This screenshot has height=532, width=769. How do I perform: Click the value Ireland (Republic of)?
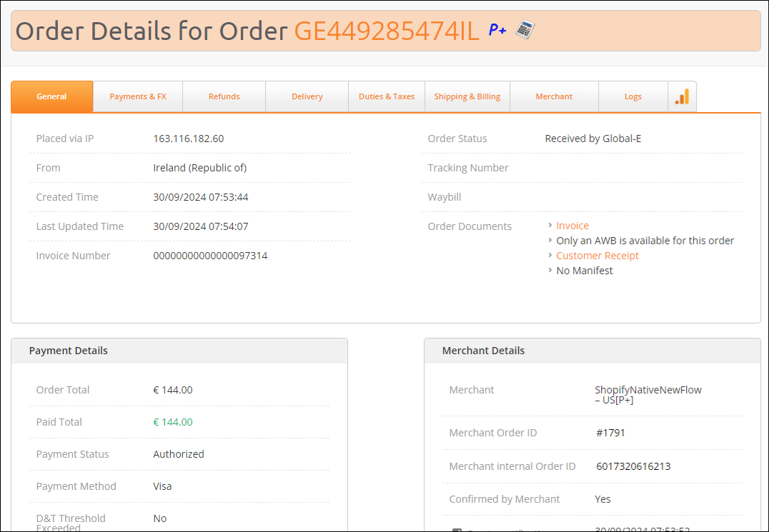pos(199,168)
